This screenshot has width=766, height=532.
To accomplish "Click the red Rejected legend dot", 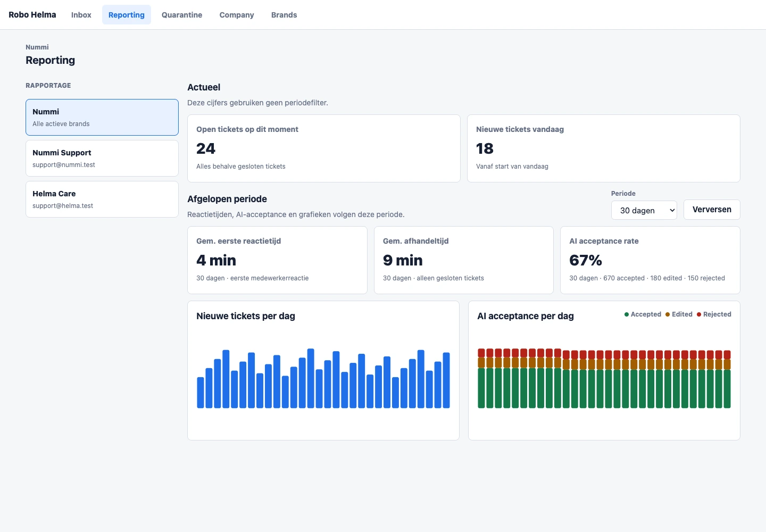I will pos(699,314).
